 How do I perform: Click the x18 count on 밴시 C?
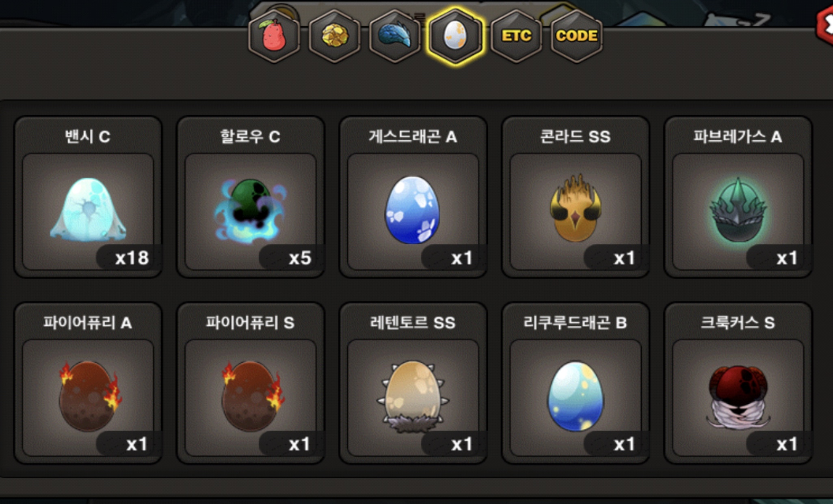click(132, 258)
